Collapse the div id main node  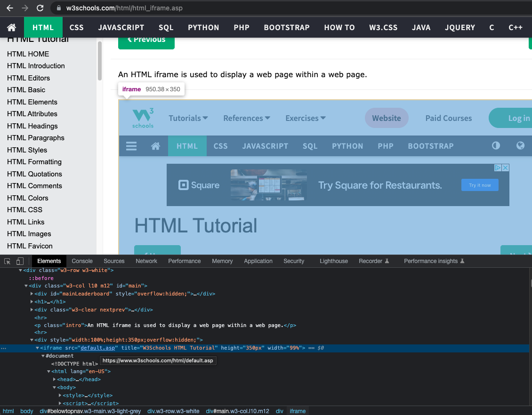pyautogui.click(x=26, y=286)
